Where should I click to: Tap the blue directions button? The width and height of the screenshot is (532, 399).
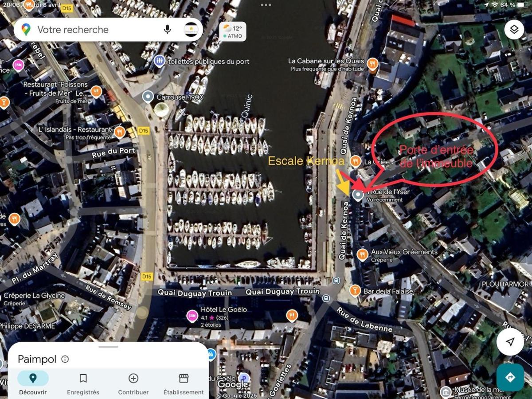tap(510, 377)
